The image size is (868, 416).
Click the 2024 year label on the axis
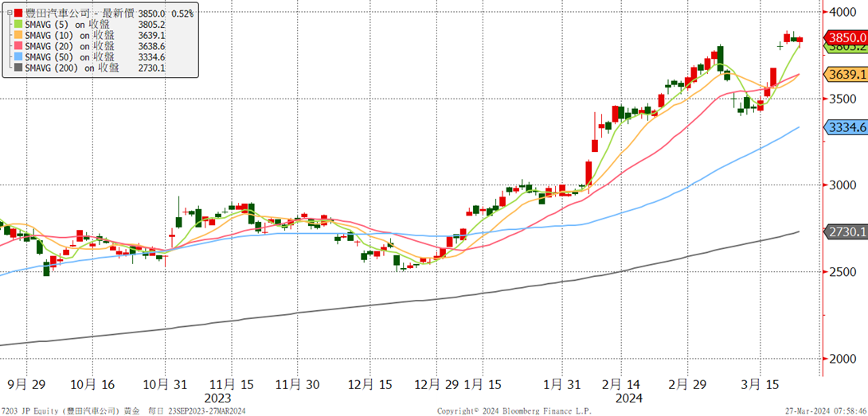(629, 399)
